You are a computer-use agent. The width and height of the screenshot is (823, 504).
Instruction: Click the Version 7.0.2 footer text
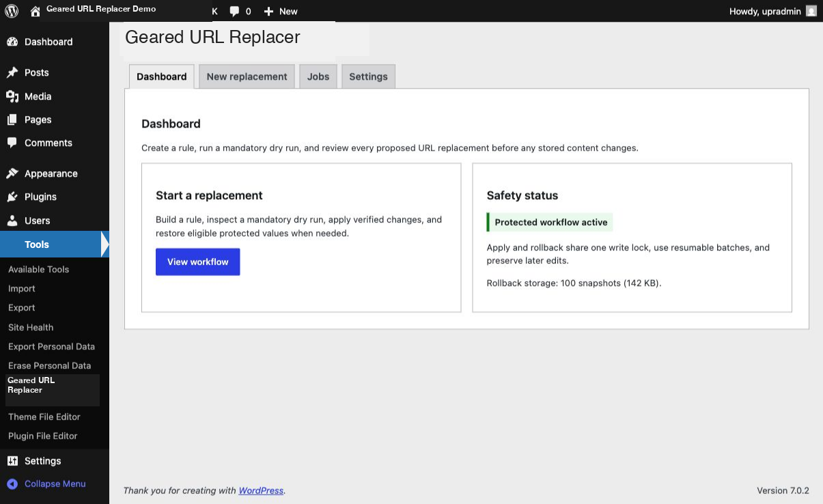[x=783, y=490]
